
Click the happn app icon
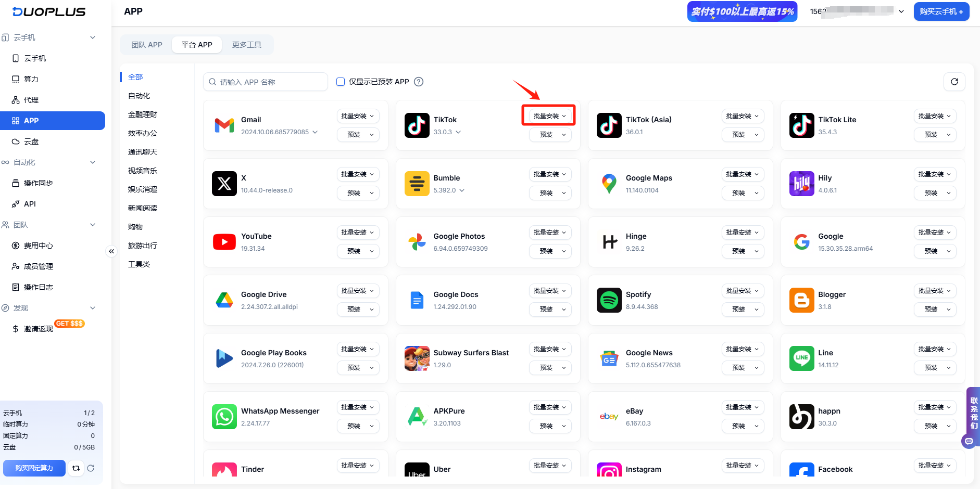802,417
